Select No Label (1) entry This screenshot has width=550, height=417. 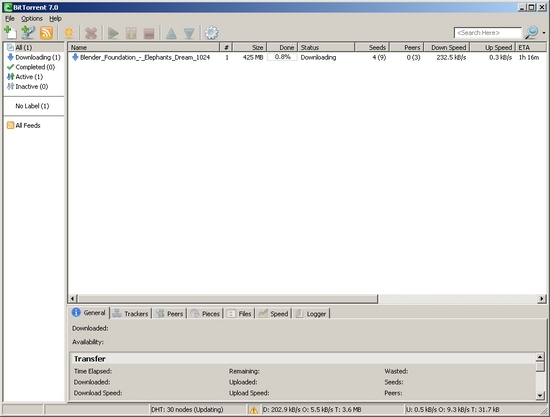(x=32, y=106)
